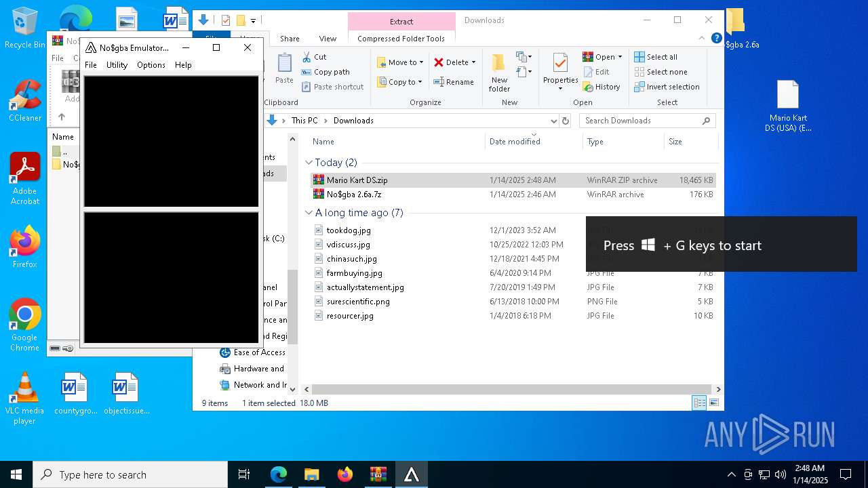
Task: Open Explorer Help question mark icon
Action: coord(716,39)
